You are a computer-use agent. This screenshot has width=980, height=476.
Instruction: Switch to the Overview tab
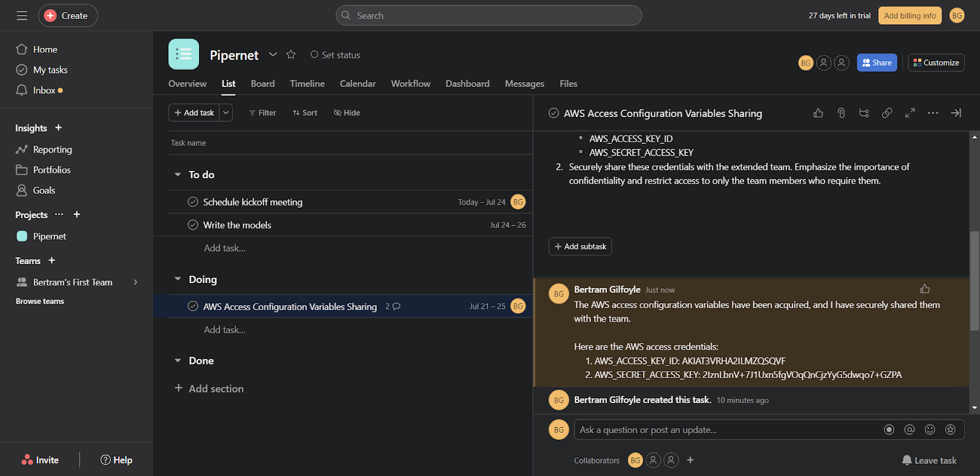187,83
